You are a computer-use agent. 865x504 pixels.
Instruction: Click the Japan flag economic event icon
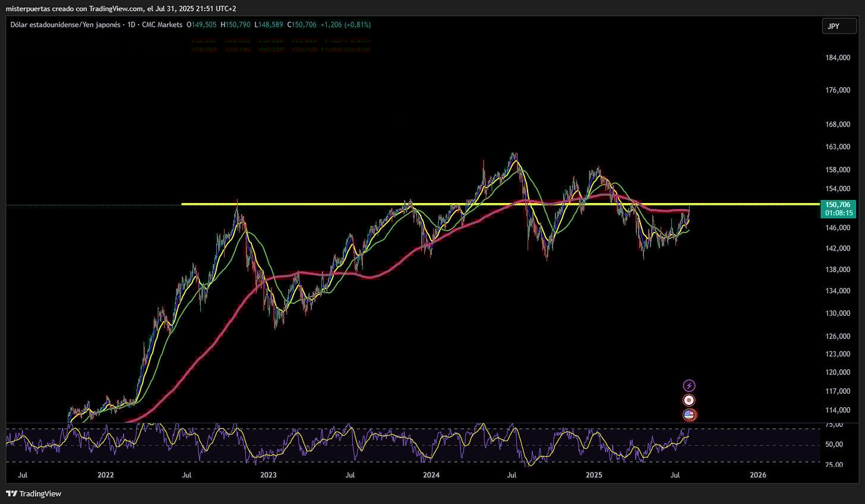tap(689, 401)
